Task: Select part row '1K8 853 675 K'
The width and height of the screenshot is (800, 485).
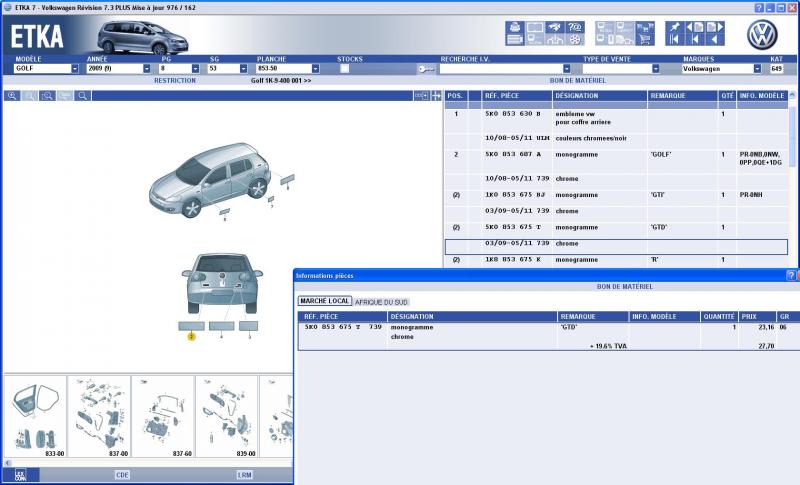Action: (x=616, y=260)
